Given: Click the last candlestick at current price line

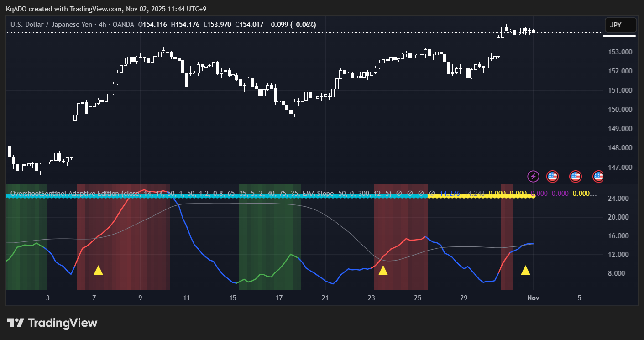Looking at the screenshot, I should pos(534,31).
